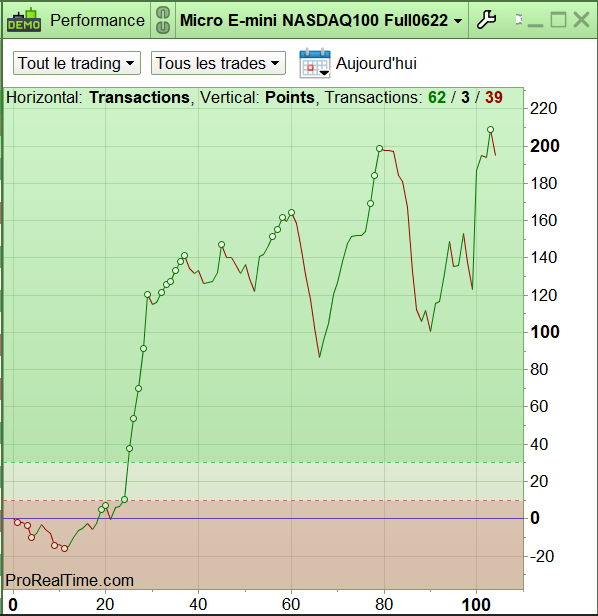Click the green DEMO account icon
Screen dimensions: 598x616
click(x=24, y=20)
